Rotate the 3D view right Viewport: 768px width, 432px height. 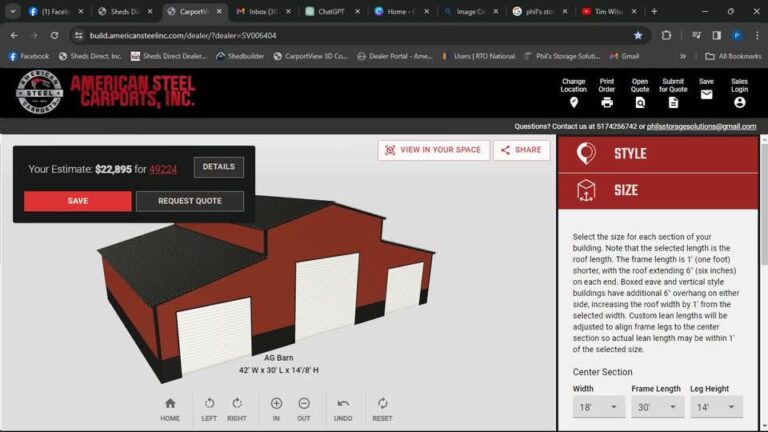pos(237,409)
